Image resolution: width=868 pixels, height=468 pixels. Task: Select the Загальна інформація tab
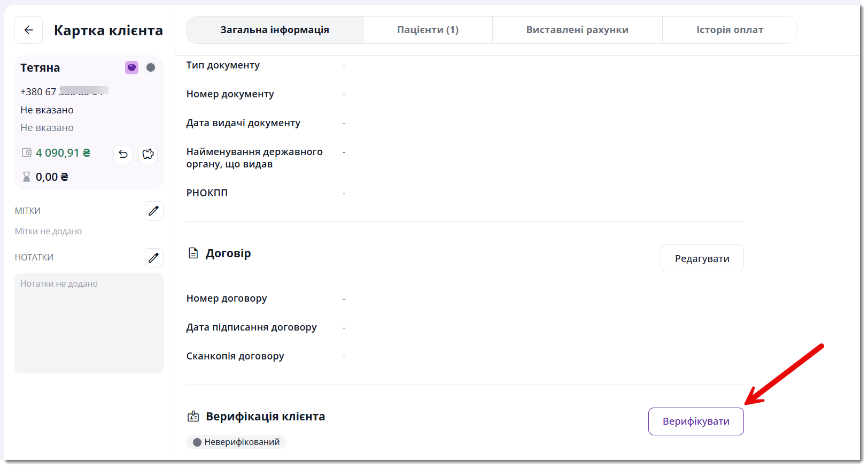tap(275, 30)
